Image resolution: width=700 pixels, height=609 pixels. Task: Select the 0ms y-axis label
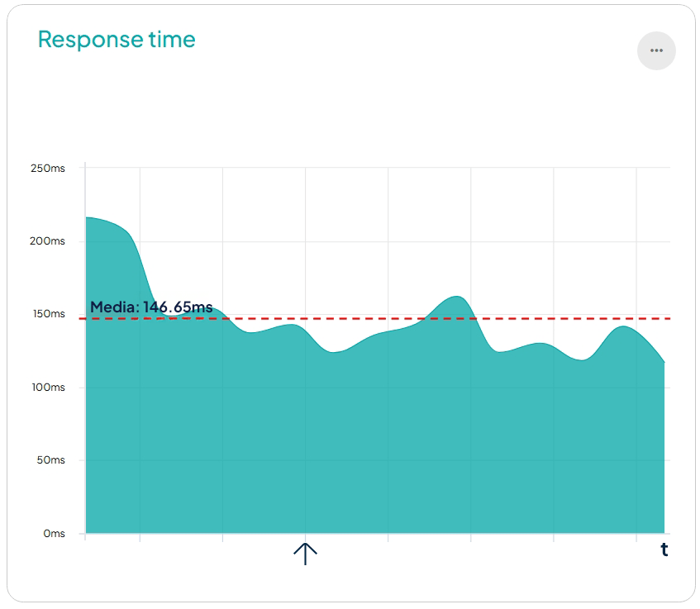(53, 534)
